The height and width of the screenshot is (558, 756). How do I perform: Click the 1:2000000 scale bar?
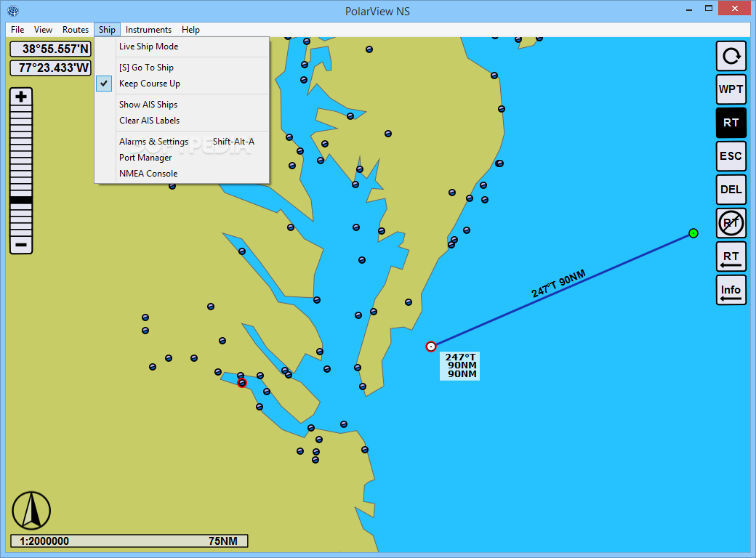click(129, 541)
